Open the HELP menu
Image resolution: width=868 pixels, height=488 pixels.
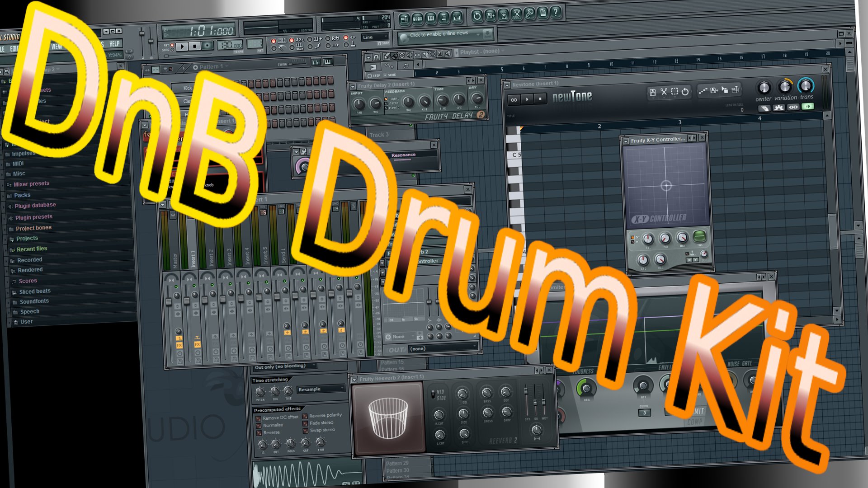click(x=114, y=44)
